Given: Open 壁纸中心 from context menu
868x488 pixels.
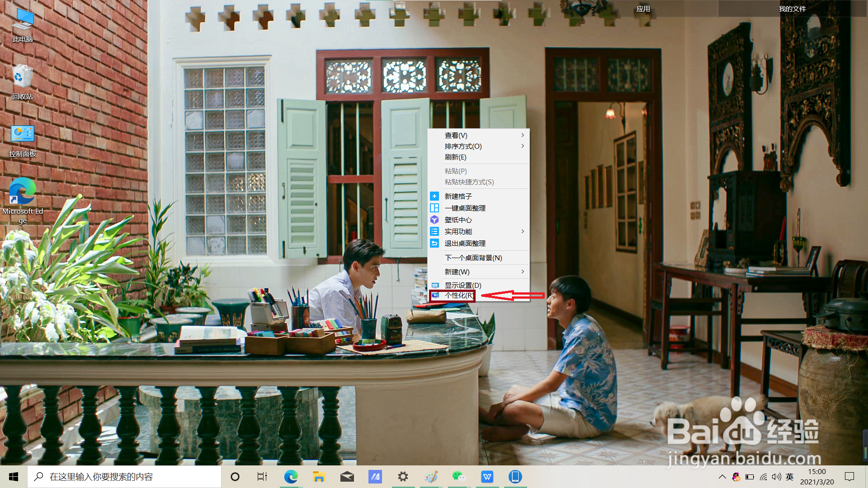Looking at the screenshot, I should pyautogui.click(x=458, y=220).
